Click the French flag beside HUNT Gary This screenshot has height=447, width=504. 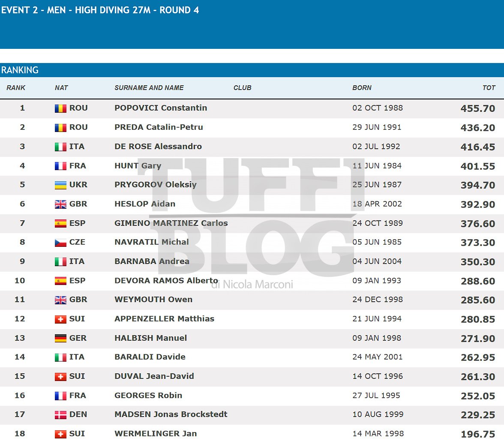pos(60,166)
